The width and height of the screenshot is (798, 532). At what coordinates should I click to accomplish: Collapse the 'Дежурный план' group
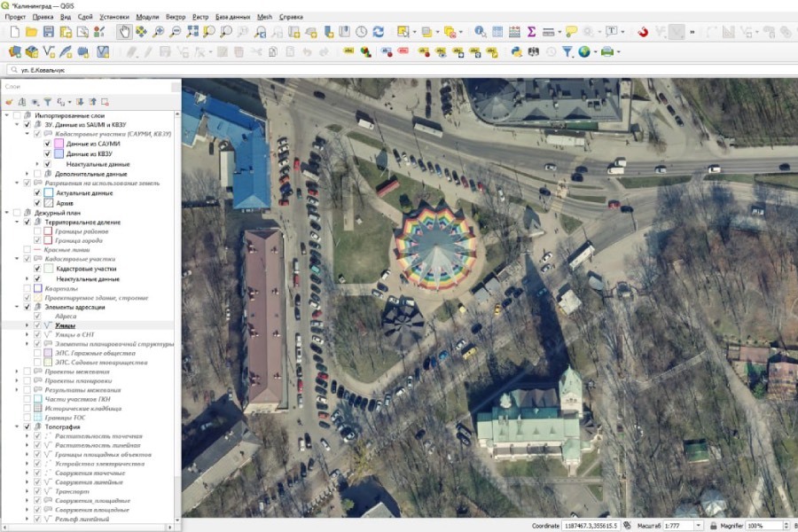pos(6,214)
